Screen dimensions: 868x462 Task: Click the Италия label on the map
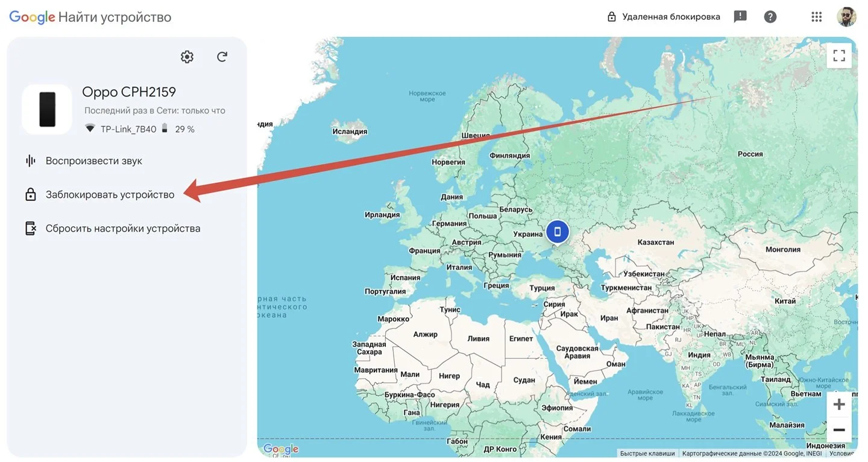tap(459, 268)
